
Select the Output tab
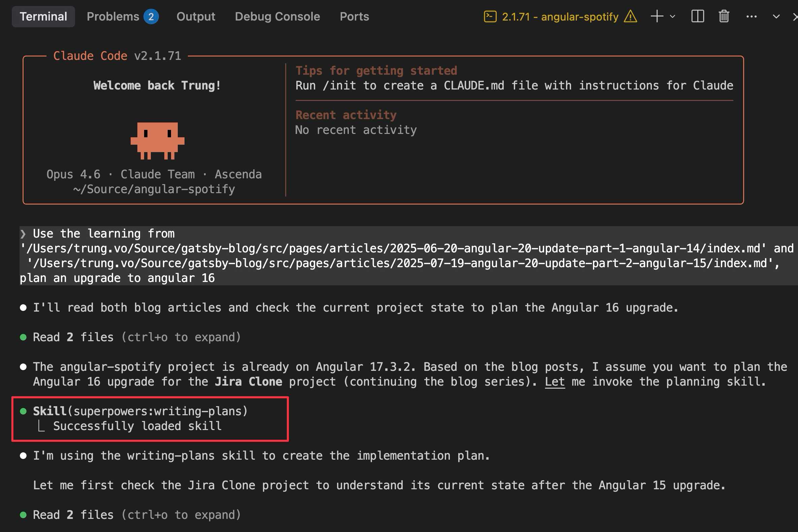coord(196,16)
